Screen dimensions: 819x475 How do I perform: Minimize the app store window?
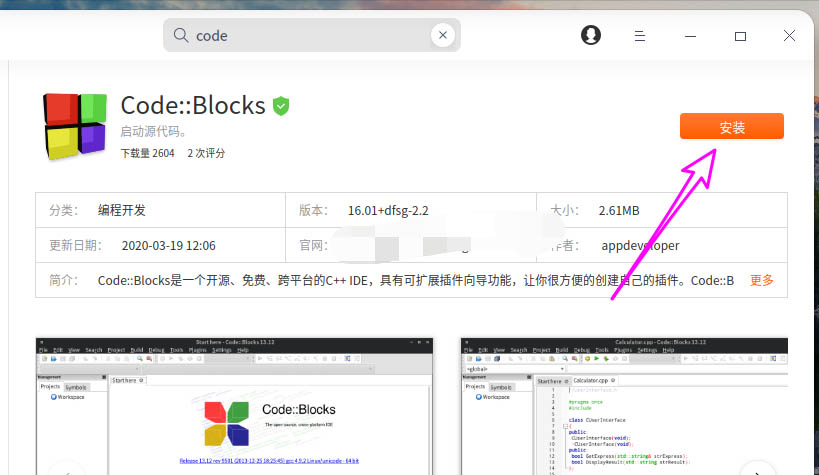click(690, 36)
